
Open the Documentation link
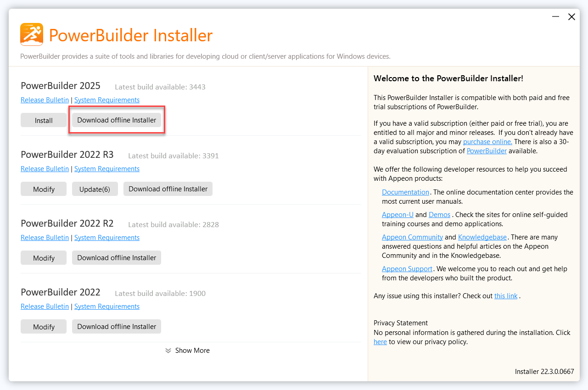pyautogui.click(x=405, y=192)
